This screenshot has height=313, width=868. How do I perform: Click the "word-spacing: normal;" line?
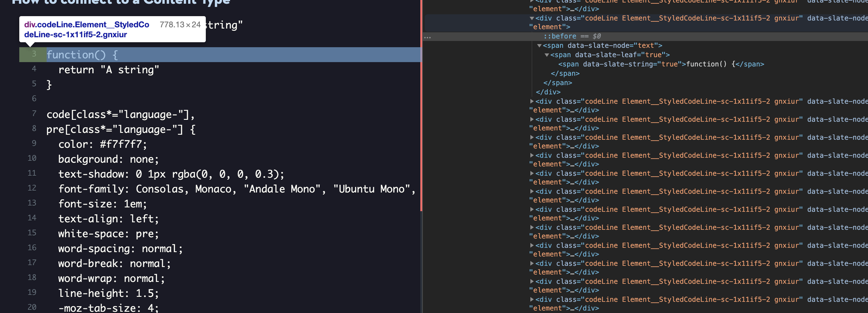coord(120,248)
